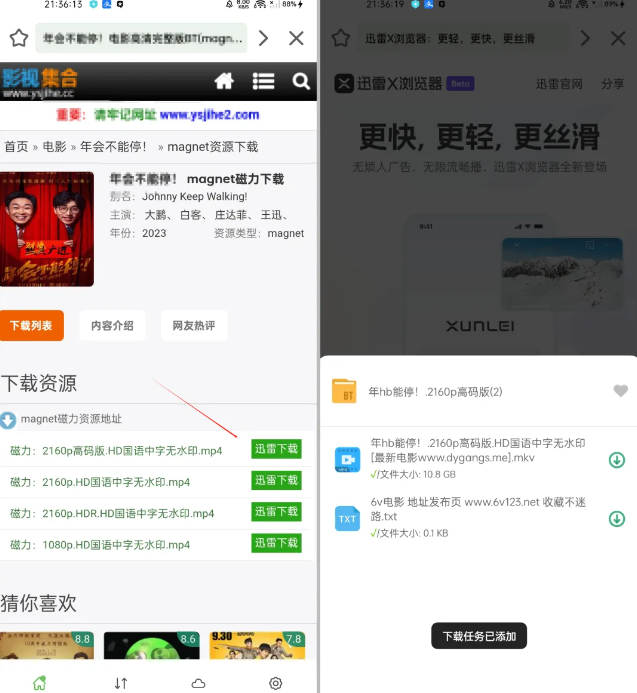Click 迅雷下载 for the 1080p.HD国语中字 link
This screenshot has width=637, height=693.
(x=276, y=544)
